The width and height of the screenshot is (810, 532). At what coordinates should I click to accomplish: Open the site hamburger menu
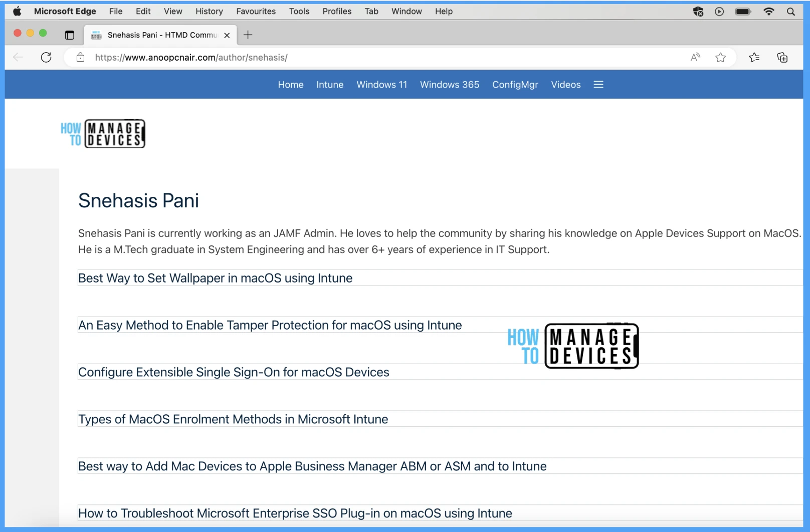click(x=598, y=85)
